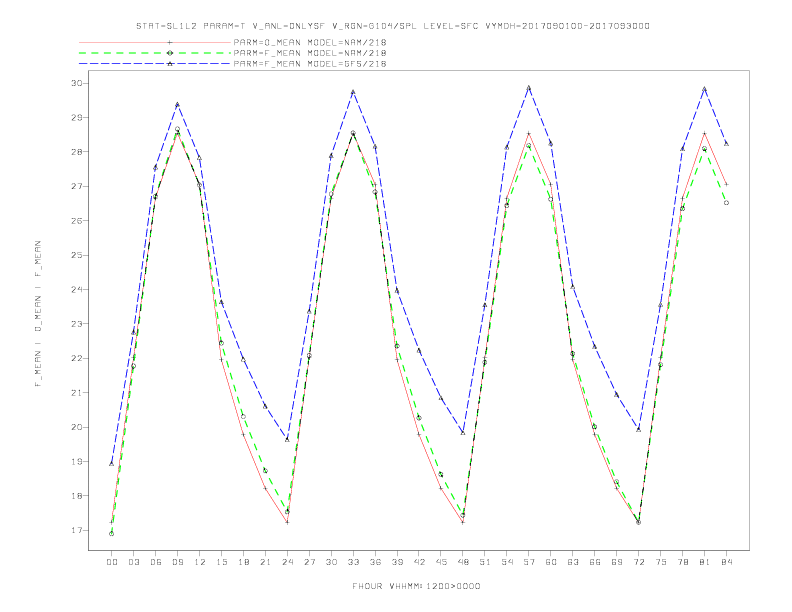The height and width of the screenshot is (612, 792).
Task: Click x-axis forecast hour label 21
Action: (x=265, y=562)
